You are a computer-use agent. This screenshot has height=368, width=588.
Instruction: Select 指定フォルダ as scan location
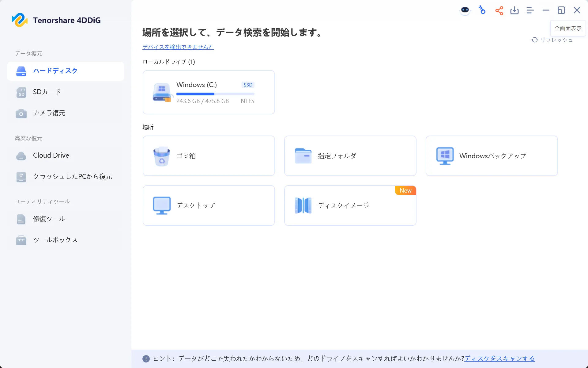coord(350,155)
